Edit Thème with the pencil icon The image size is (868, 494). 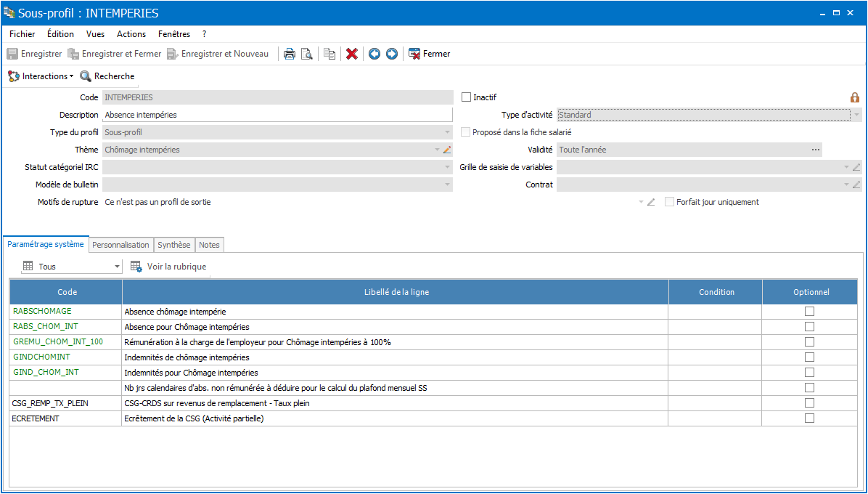pos(447,150)
